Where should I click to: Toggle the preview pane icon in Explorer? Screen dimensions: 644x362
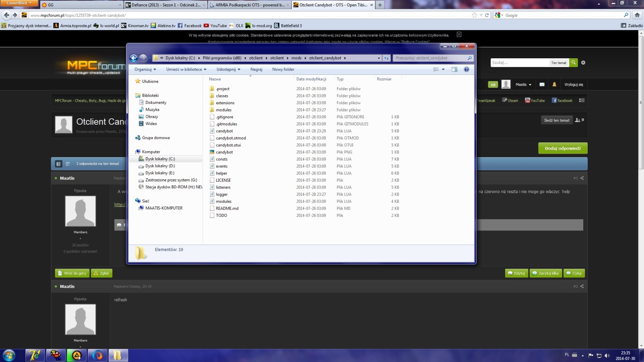coord(454,69)
